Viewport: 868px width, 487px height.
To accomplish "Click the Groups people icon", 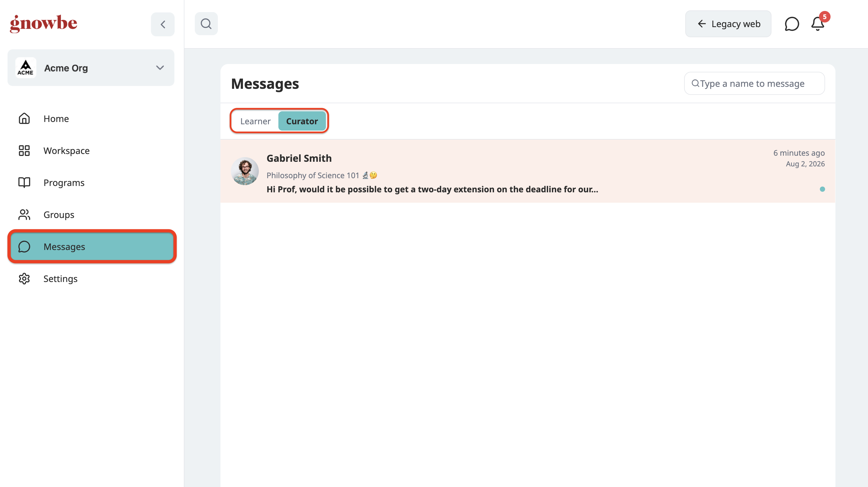I will pyautogui.click(x=24, y=215).
